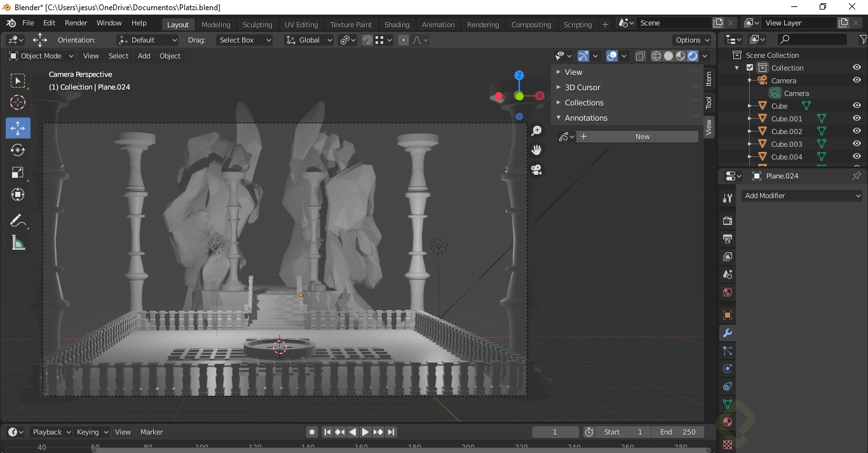Viewport: 868px width, 453px height.
Task: Select the Rotate tool in the toolbar
Action: click(18, 150)
